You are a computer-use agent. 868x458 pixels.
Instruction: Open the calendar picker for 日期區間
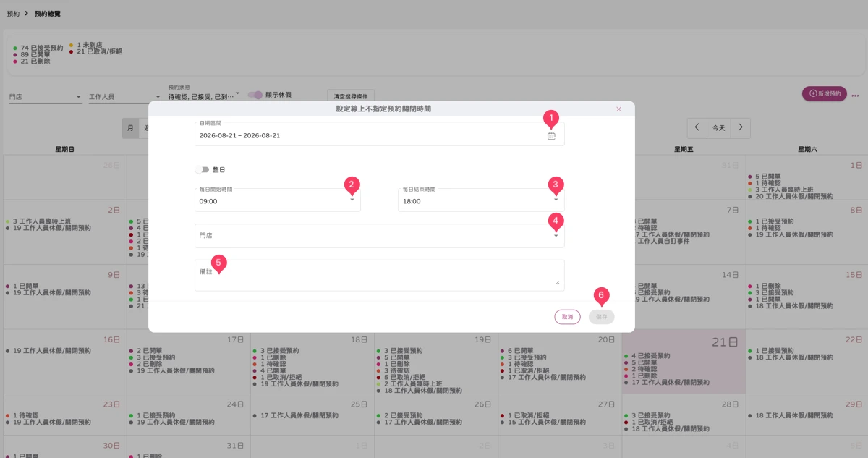(x=551, y=136)
